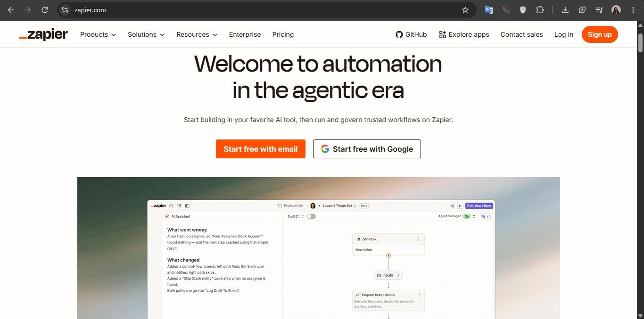The image size is (644, 319).
Task: Open the energy saver leaf icon
Action: (582, 10)
